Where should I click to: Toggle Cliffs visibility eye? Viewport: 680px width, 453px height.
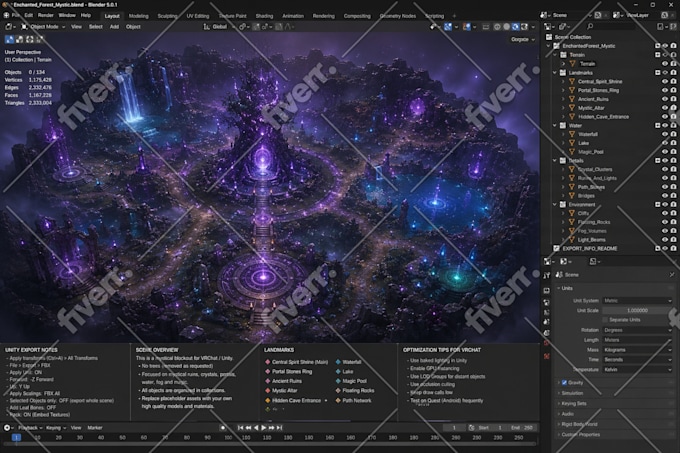[x=664, y=213]
